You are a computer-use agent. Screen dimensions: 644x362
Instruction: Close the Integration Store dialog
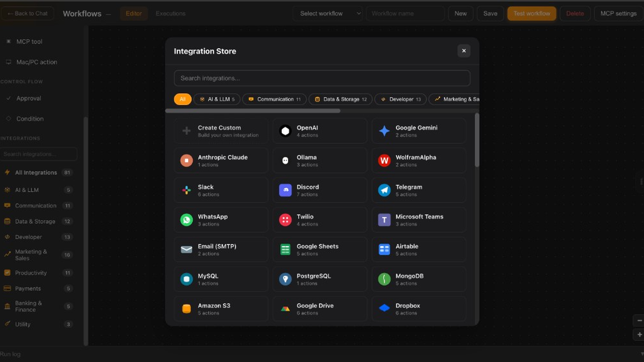point(464,51)
